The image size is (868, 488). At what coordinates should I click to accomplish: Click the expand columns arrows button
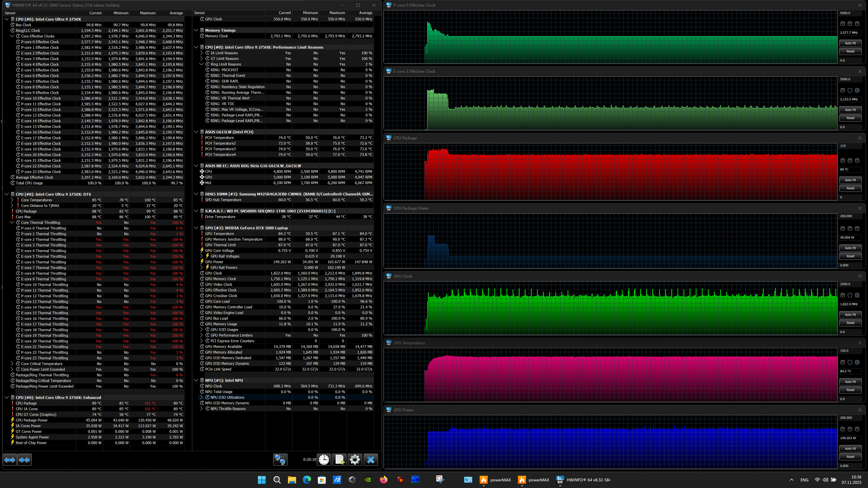[x=10, y=460]
